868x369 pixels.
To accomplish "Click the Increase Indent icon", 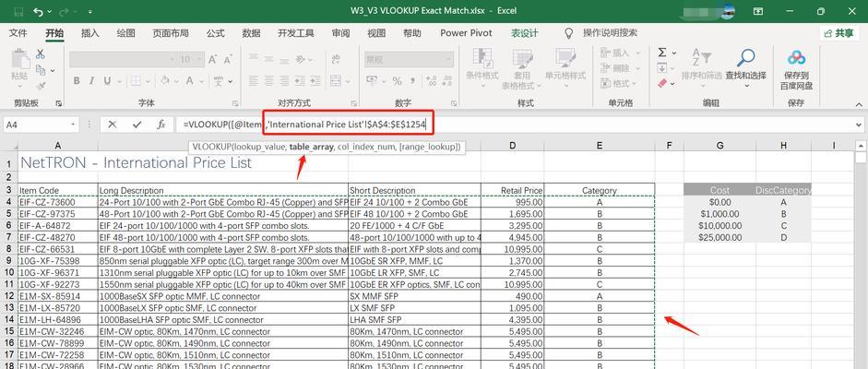I will pos(315,81).
